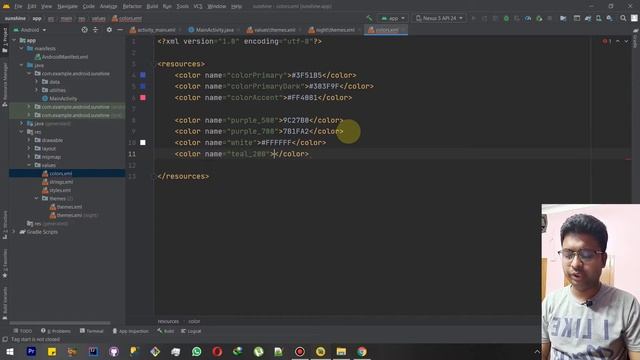Open the TODO tool window
Screen dimensions: 640x360
22,331
